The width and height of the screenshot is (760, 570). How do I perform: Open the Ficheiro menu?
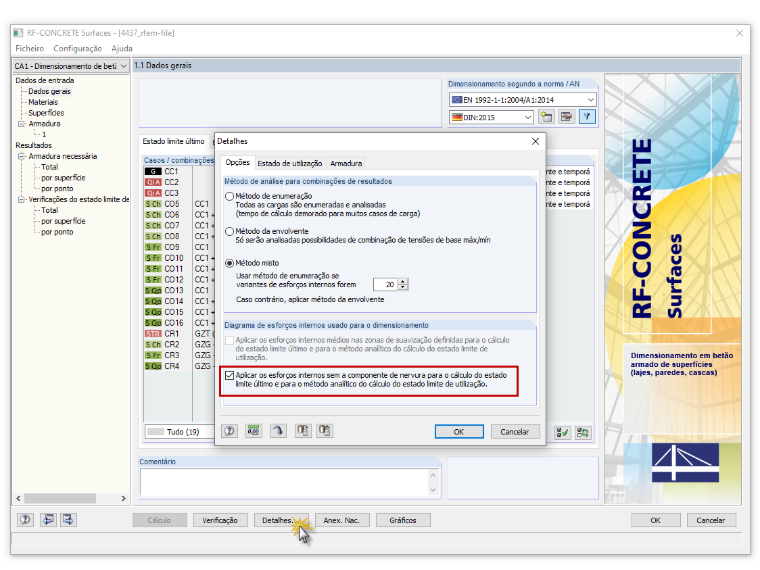(x=30, y=48)
